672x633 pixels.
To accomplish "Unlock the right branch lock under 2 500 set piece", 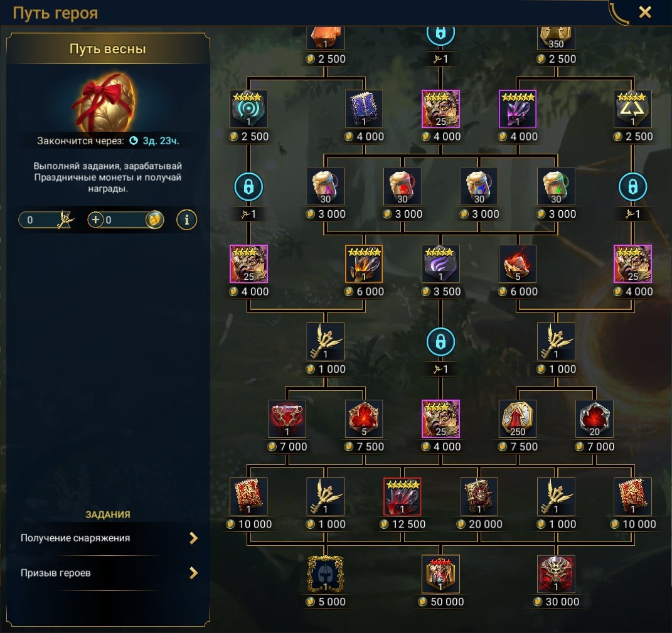I will pos(632,186).
